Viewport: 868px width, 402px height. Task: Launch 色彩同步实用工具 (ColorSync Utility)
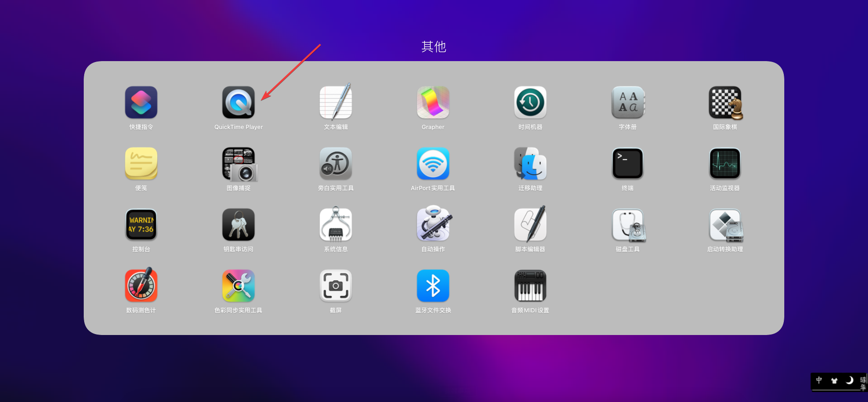(238, 286)
